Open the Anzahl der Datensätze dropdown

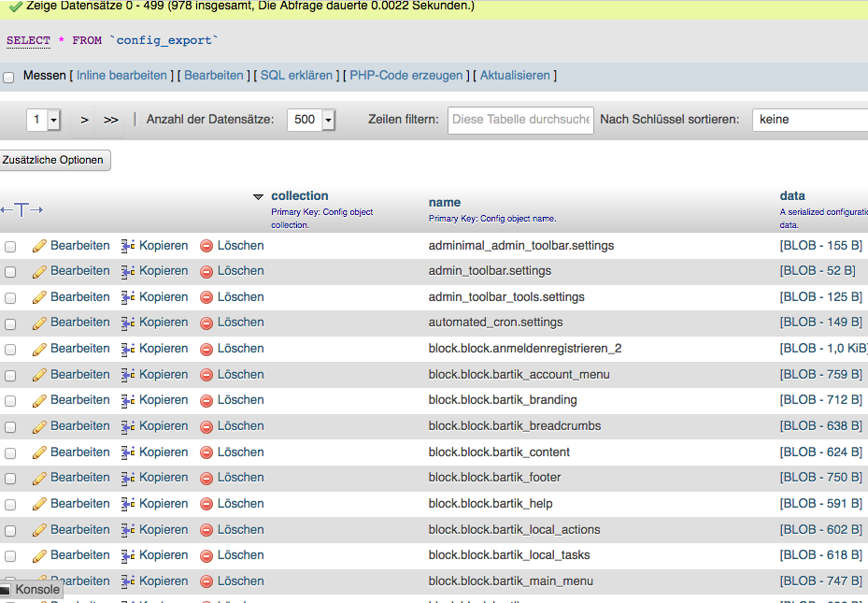[311, 120]
